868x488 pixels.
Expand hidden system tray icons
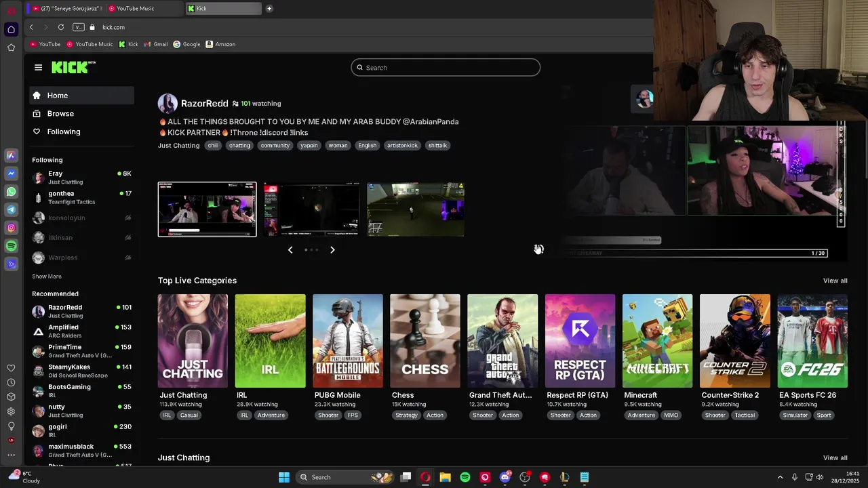tap(780, 477)
